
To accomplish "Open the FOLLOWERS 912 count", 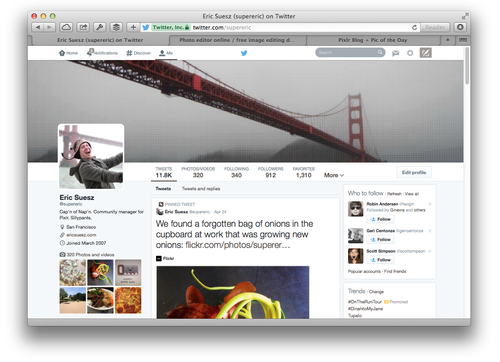I will tap(270, 172).
